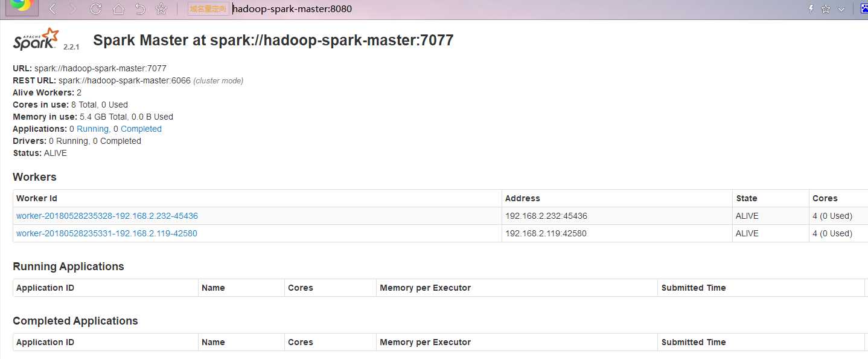The image size is (868, 359).
Task: Open the Completed applications link
Action: point(141,129)
